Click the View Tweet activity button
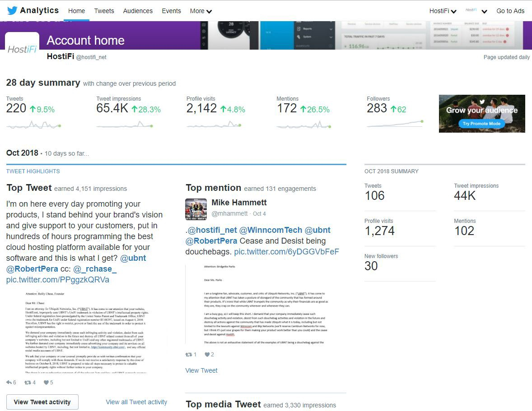The height and width of the screenshot is (411, 532). point(42,402)
